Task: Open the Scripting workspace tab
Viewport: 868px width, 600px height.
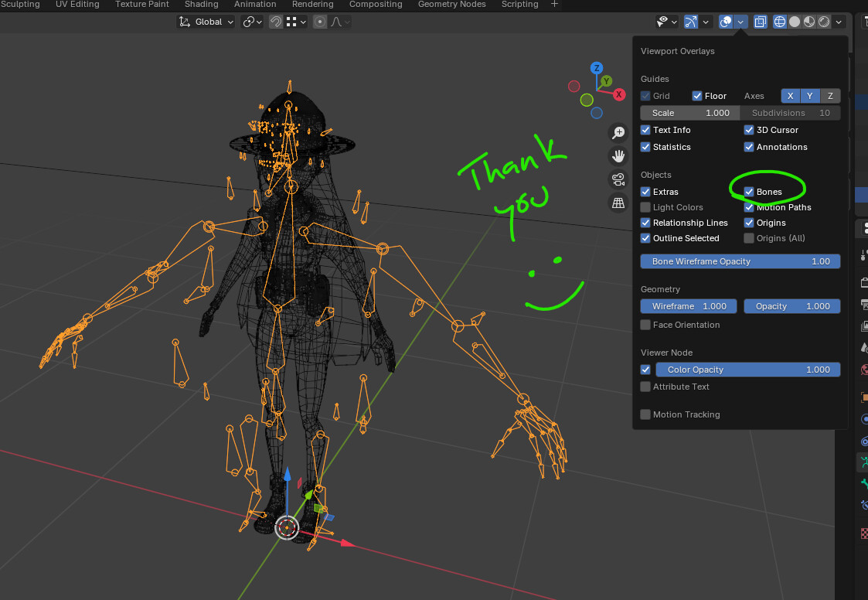Action: pos(520,5)
